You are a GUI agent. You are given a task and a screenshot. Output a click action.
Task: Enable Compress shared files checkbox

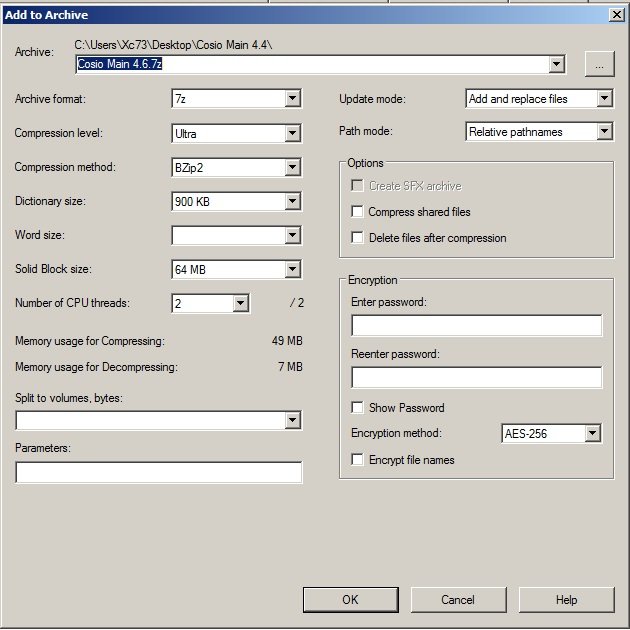[x=357, y=212]
